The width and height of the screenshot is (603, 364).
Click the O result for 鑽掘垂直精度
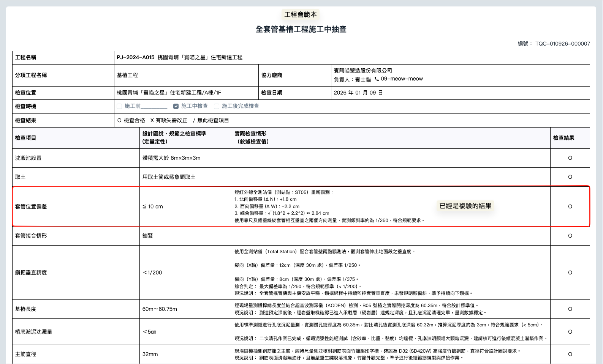point(570,273)
